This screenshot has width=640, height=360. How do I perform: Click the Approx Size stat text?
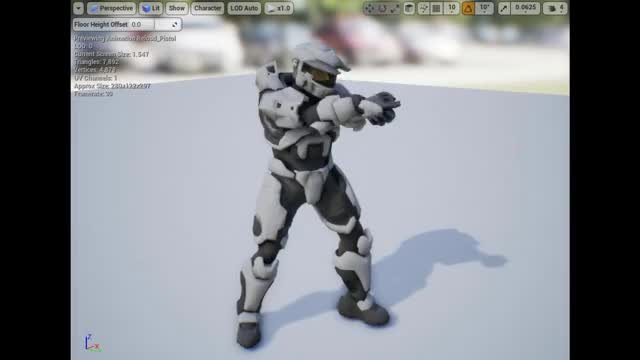tap(113, 86)
